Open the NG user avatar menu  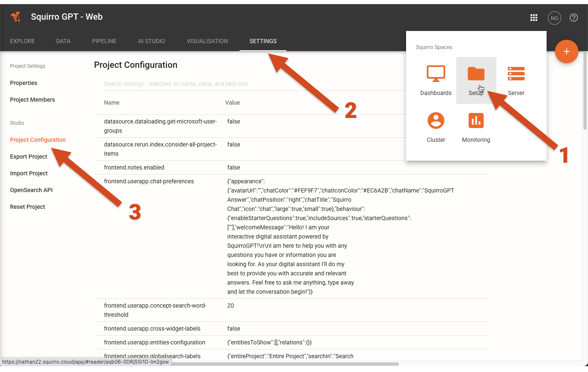click(x=555, y=18)
